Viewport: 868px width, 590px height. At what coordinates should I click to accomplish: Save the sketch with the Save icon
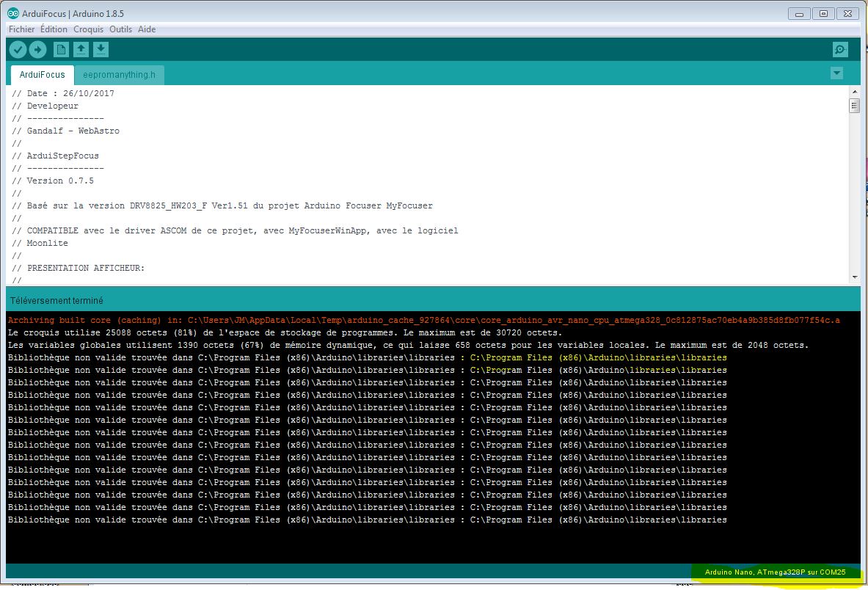[x=101, y=50]
